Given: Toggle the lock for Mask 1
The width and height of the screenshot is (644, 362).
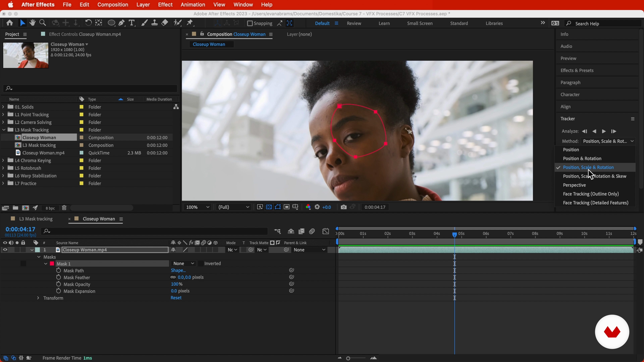Looking at the screenshot, I should point(23,264).
